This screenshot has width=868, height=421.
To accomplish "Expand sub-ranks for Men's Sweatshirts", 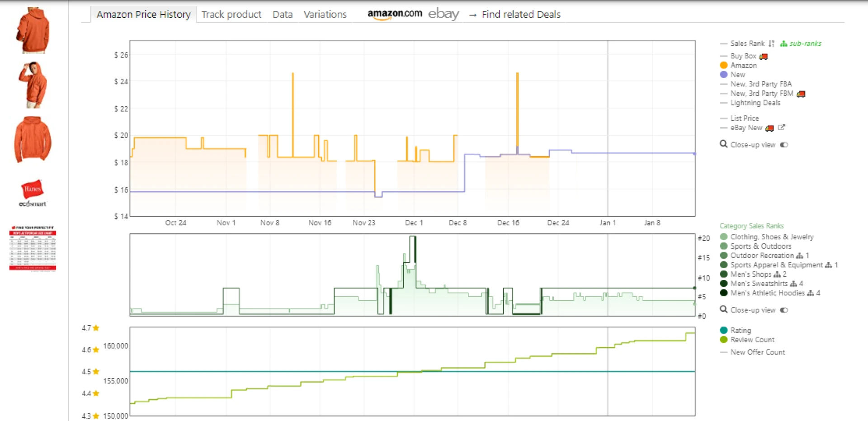I will click(x=794, y=284).
